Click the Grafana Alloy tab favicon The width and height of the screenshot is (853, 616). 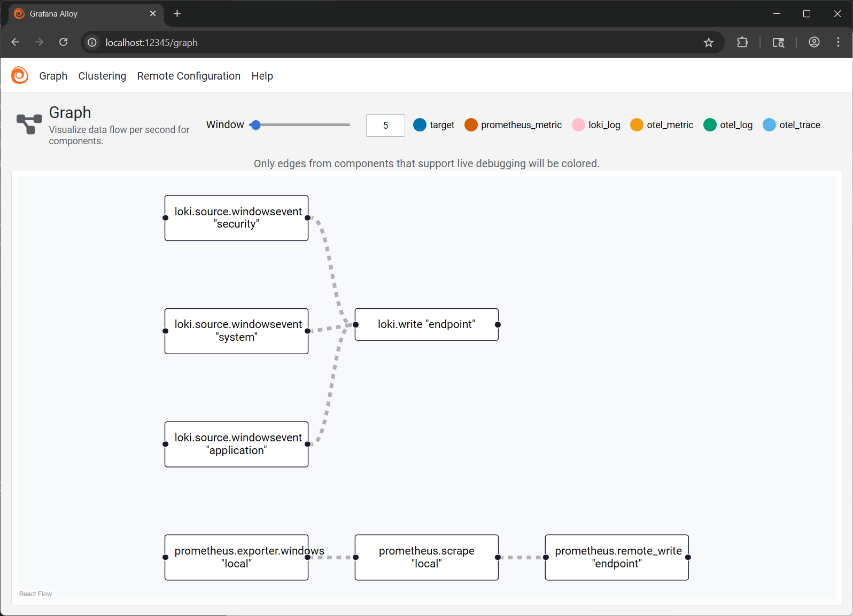(20, 13)
